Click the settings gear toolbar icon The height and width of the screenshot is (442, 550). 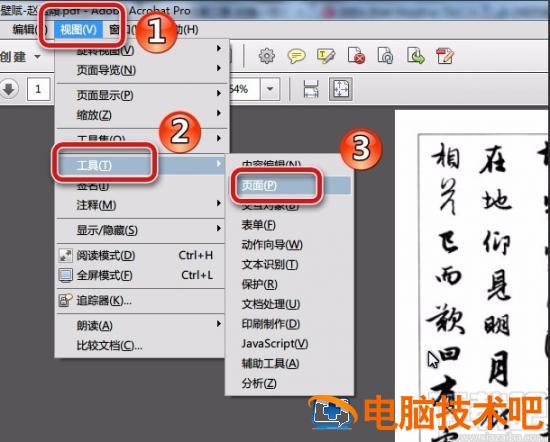coord(267,56)
